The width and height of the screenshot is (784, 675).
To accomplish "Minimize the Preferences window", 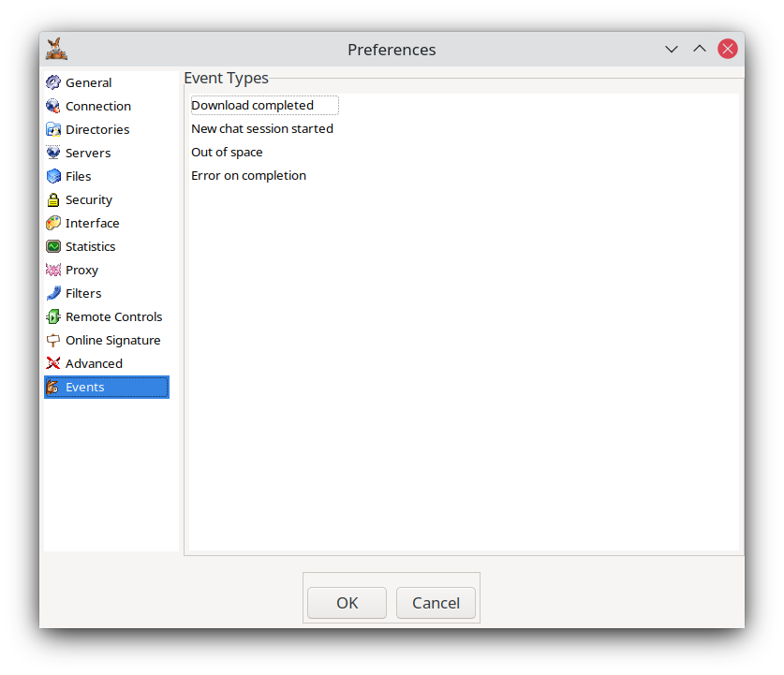I will (671, 49).
